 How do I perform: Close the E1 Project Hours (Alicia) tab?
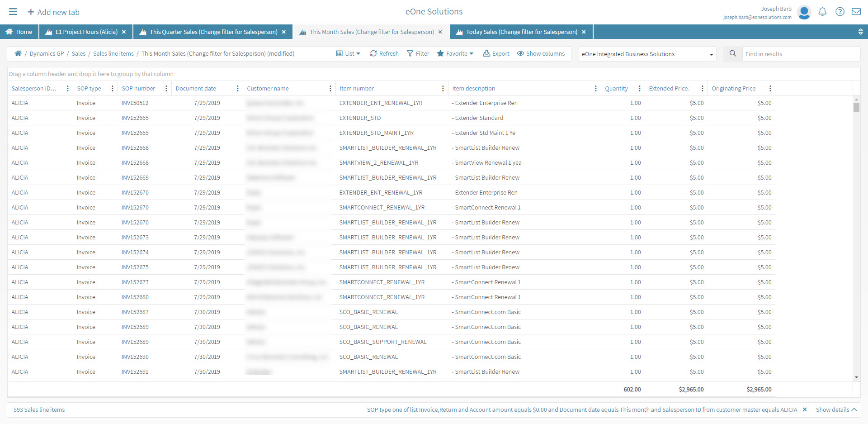click(124, 32)
